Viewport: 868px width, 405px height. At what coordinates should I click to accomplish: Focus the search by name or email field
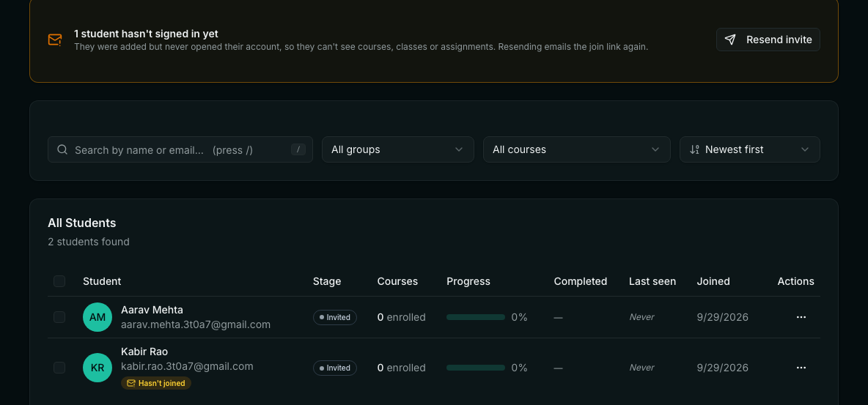(x=180, y=149)
